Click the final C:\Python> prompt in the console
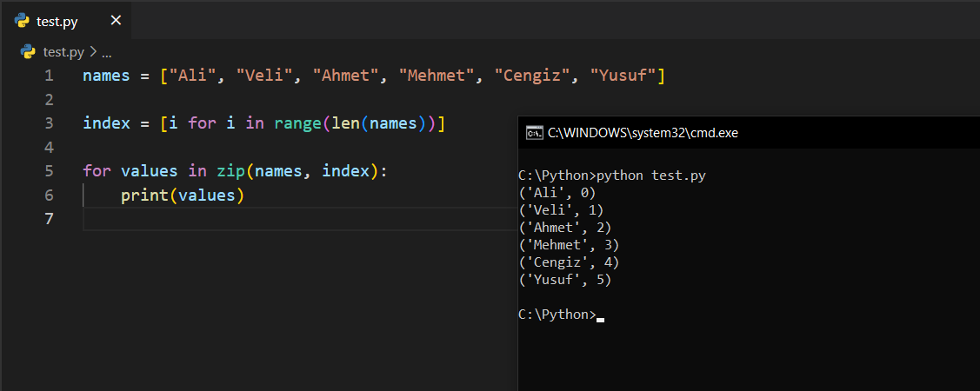The image size is (980, 391). click(x=557, y=315)
